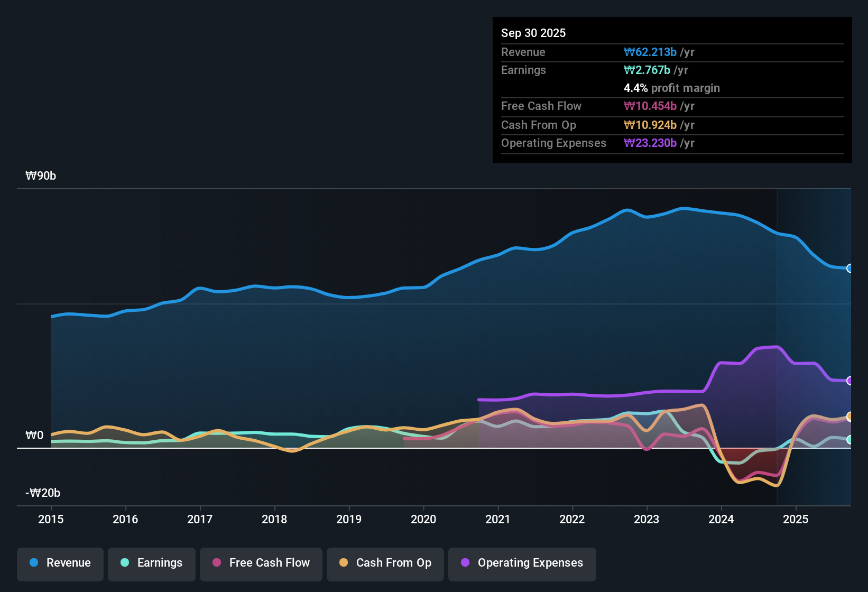The width and height of the screenshot is (868, 592).
Task: Click the ₩62.213b Revenue value
Action: pyautogui.click(x=651, y=52)
